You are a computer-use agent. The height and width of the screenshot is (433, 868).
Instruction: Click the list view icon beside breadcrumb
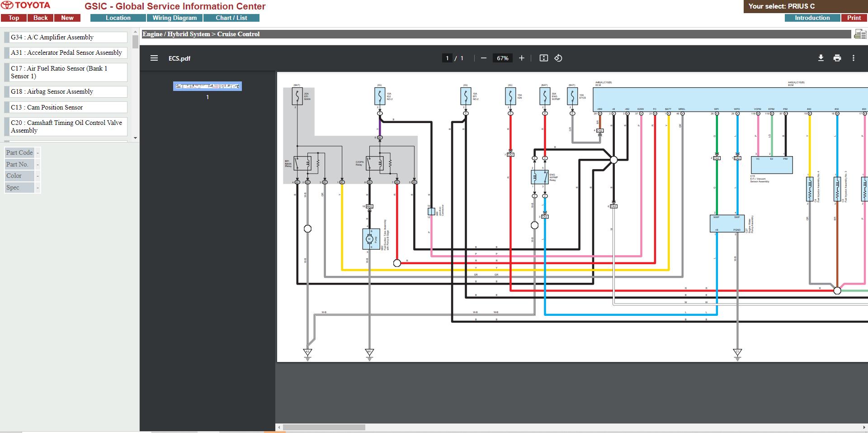coord(859,34)
